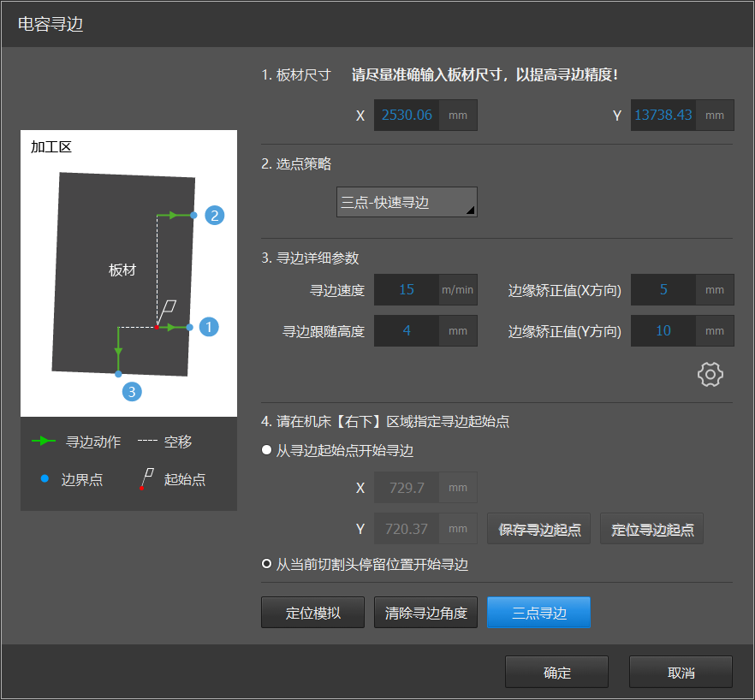The width and height of the screenshot is (755, 700).
Task: Open the 三点-快速寻边 strategy dropdown
Action: click(407, 203)
